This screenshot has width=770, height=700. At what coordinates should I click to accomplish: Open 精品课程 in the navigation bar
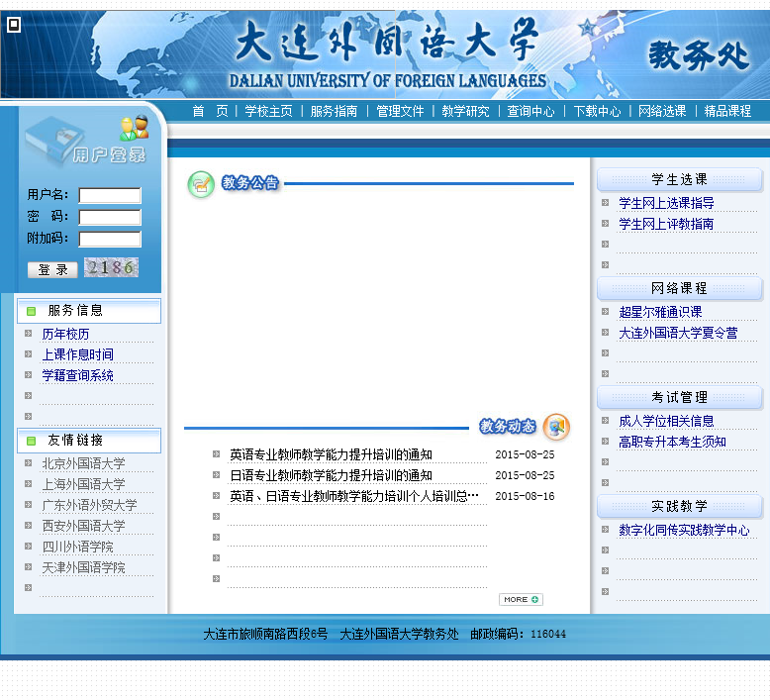tap(727, 111)
